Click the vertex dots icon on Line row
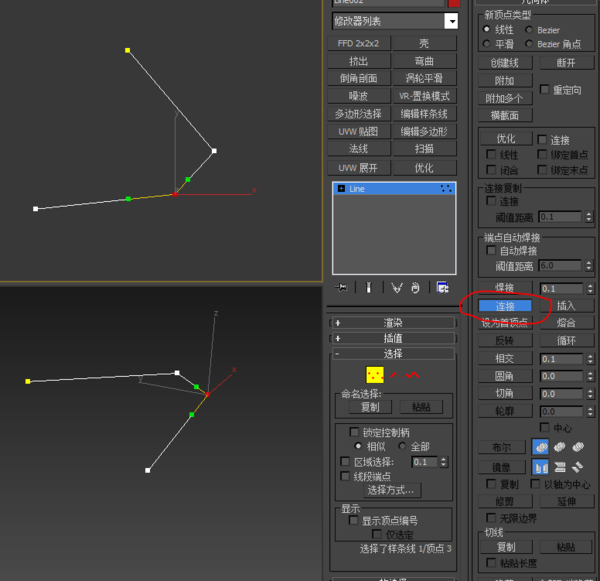The height and width of the screenshot is (581, 600). (x=446, y=188)
